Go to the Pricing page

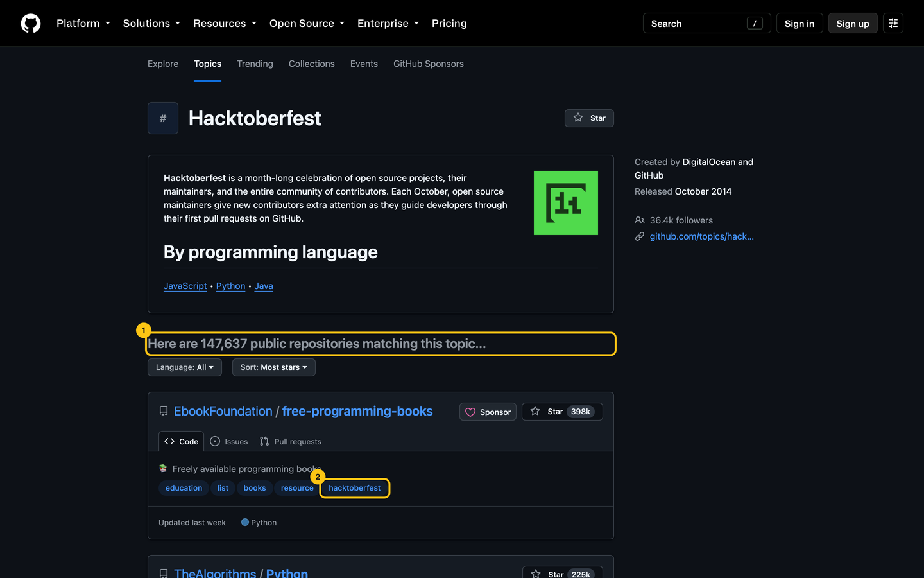pyautogui.click(x=449, y=23)
